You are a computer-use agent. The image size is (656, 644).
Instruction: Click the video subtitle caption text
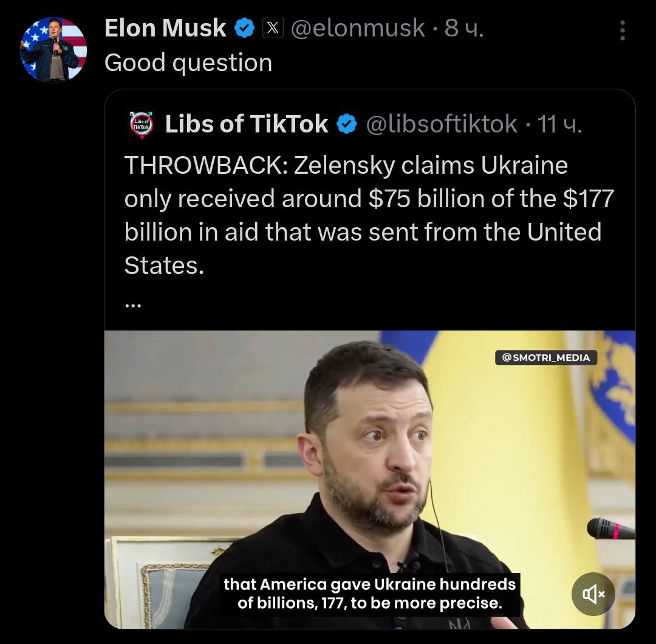(370, 594)
